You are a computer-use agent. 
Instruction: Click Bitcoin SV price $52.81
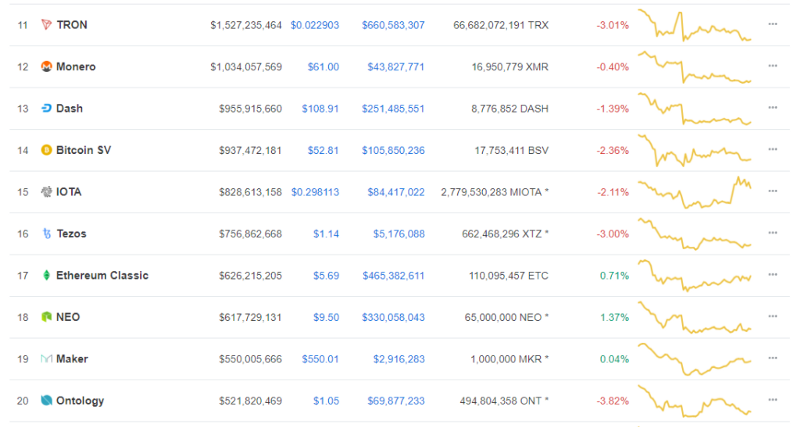click(323, 150)
